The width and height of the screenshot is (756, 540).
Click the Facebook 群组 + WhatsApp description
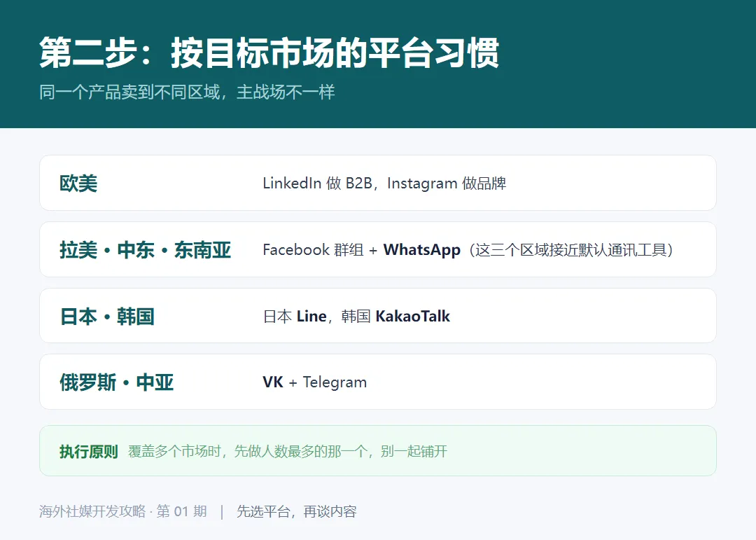(468, 250)
